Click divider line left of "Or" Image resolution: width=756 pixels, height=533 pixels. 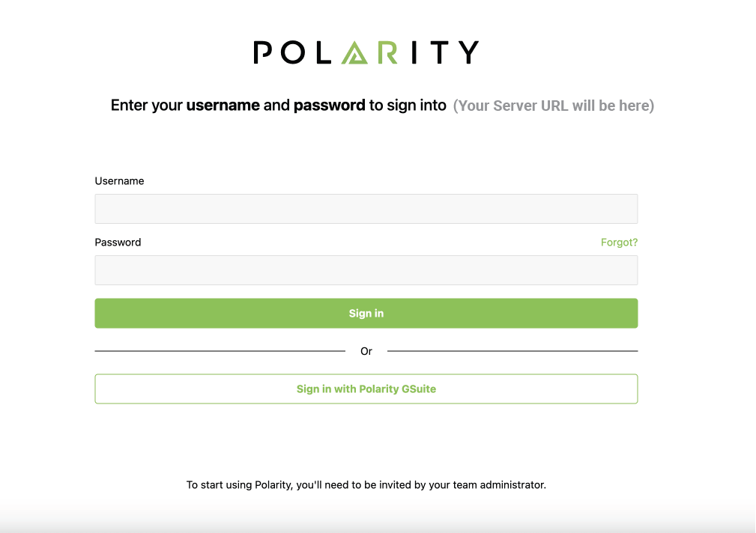coord(220,351)
